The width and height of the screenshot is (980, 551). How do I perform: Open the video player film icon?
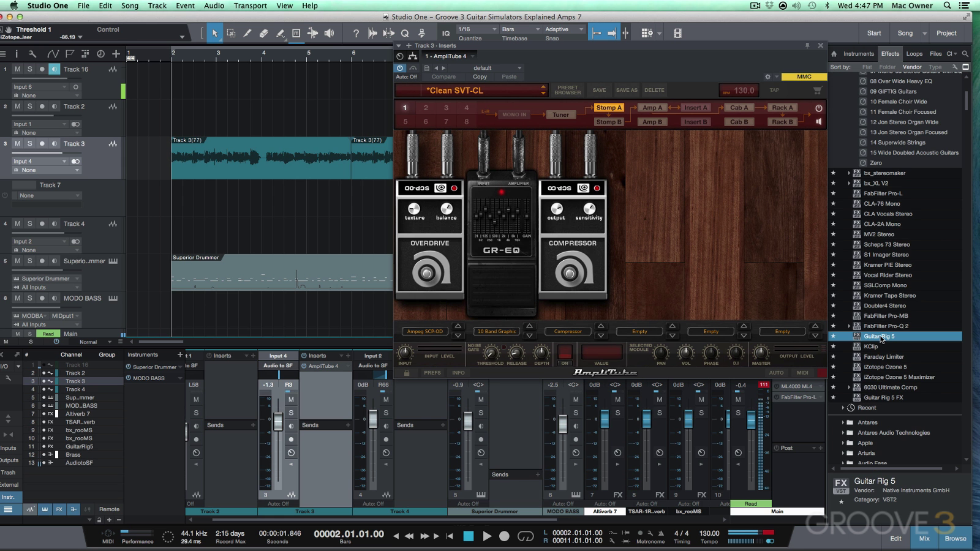pos(677,33)
